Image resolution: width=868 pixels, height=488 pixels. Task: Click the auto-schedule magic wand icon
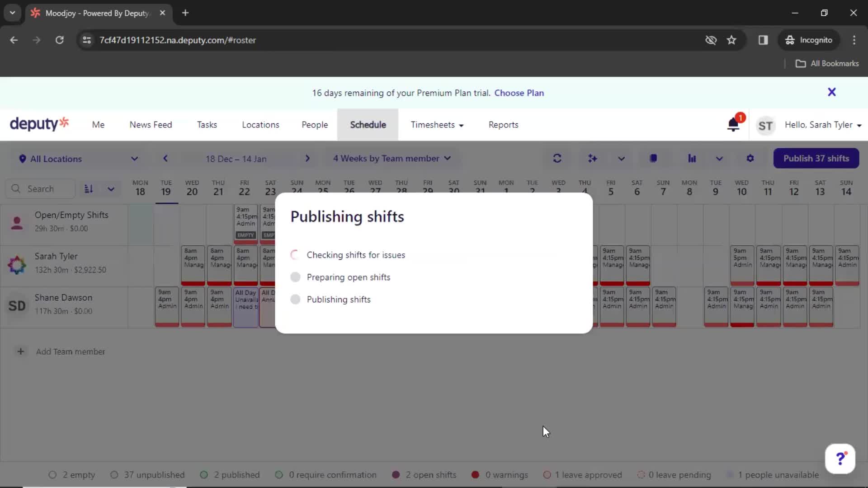pos(593,158)
